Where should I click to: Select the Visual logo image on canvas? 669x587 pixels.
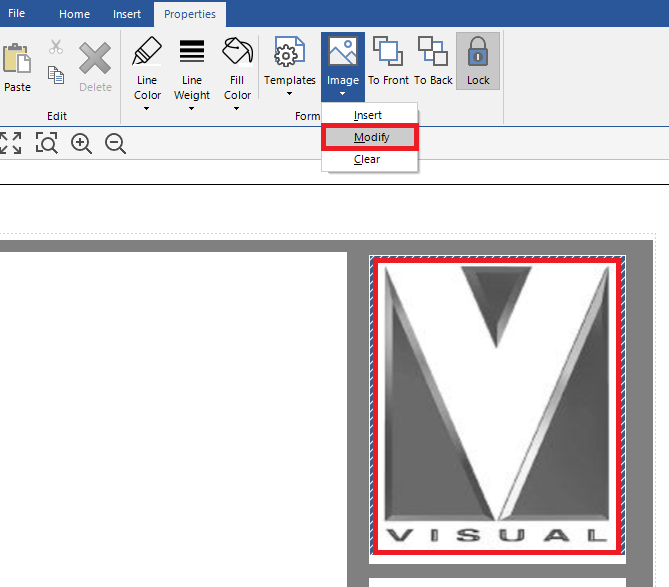tap(497, 404)
